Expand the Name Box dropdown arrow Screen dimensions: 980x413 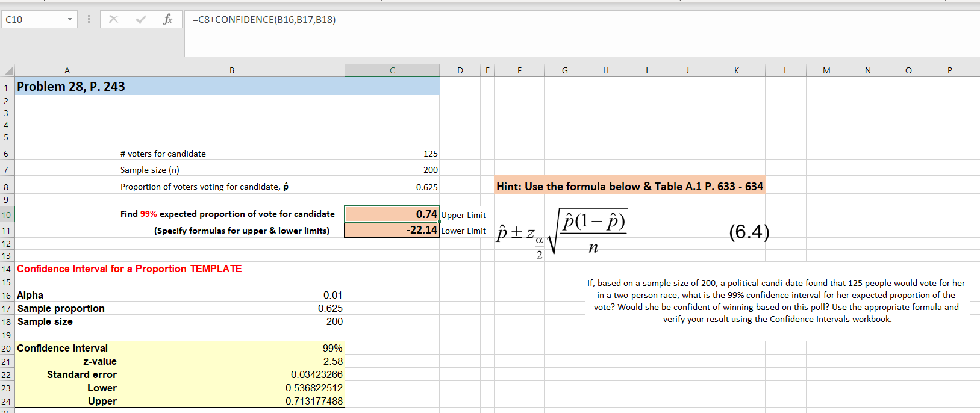tap(70, 20)
